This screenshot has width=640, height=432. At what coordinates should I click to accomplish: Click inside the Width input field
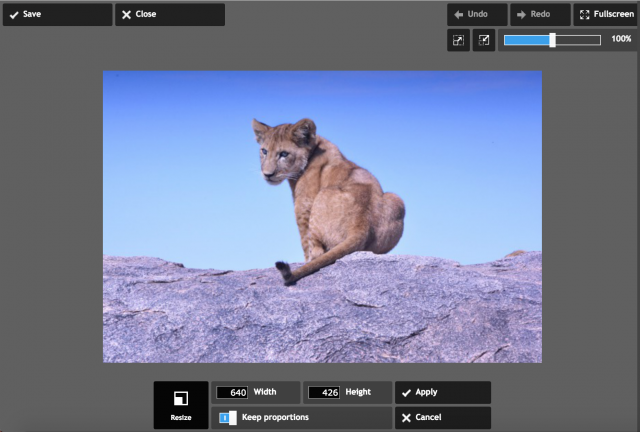click(x=232, y=393)
